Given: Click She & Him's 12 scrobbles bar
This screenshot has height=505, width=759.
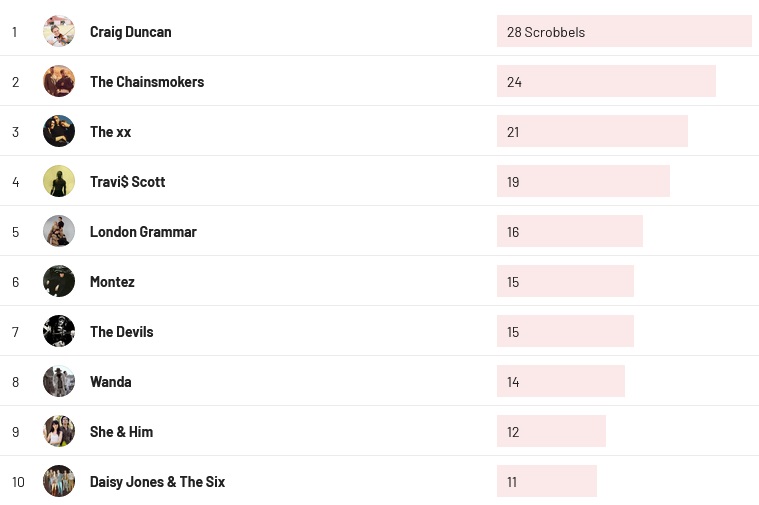Looking at the screenshot, I should click(551, 431).
